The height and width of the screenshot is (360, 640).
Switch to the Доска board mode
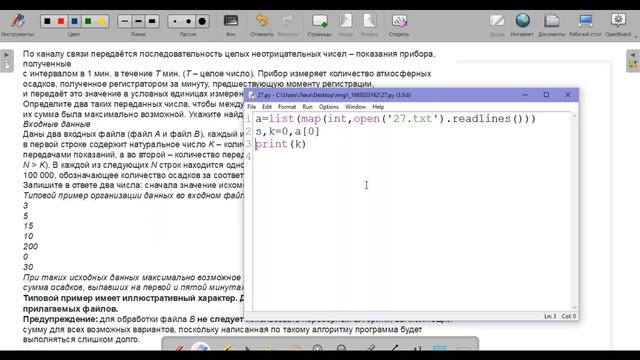pyautogui.click(x=497, y=24)
